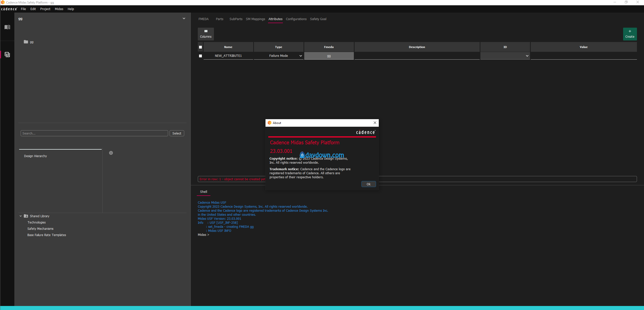Select the Design Hierarchy item

(x=35, y=156)
